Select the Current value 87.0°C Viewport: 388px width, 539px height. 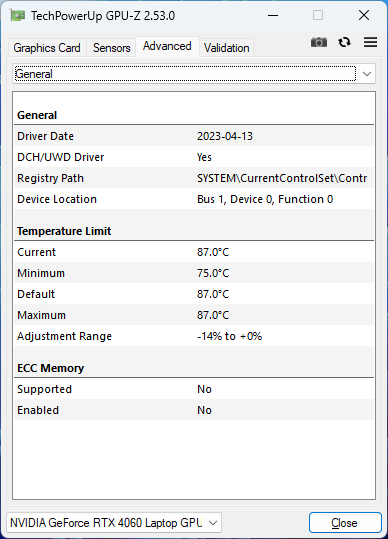[x=213, y=252]
